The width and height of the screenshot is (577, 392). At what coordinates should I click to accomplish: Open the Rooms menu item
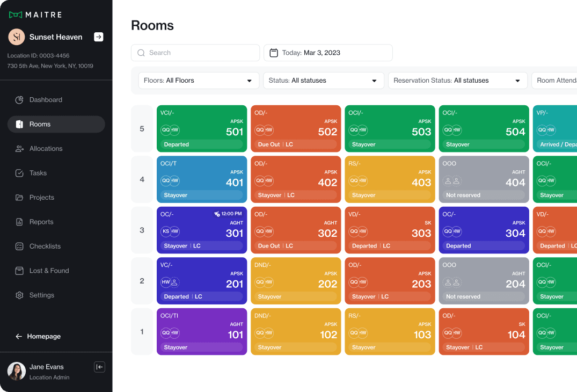[x=56, y=124]
